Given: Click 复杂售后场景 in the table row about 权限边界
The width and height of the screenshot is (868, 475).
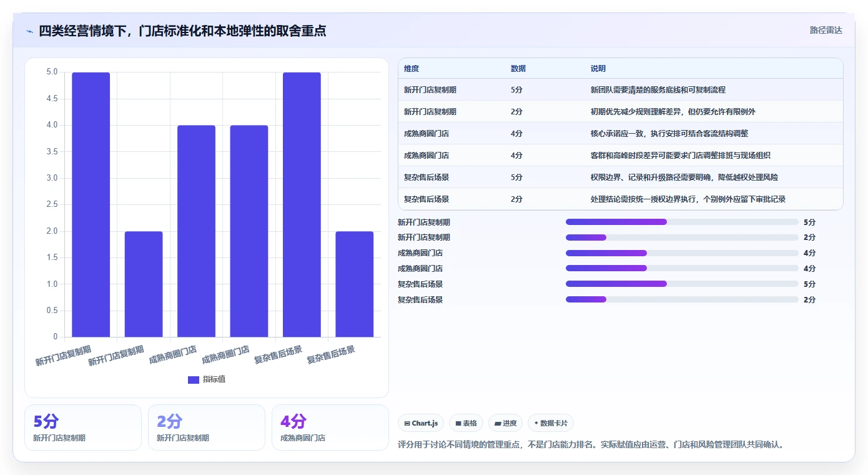Looking at the screenshot, I should [x=427, y=177].
